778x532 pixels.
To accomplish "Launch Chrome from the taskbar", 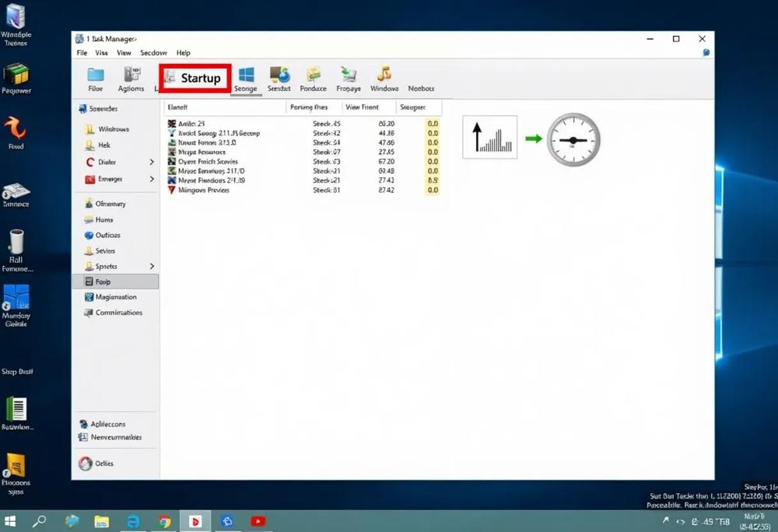I will pyautogui.click(x=165, y=522).
